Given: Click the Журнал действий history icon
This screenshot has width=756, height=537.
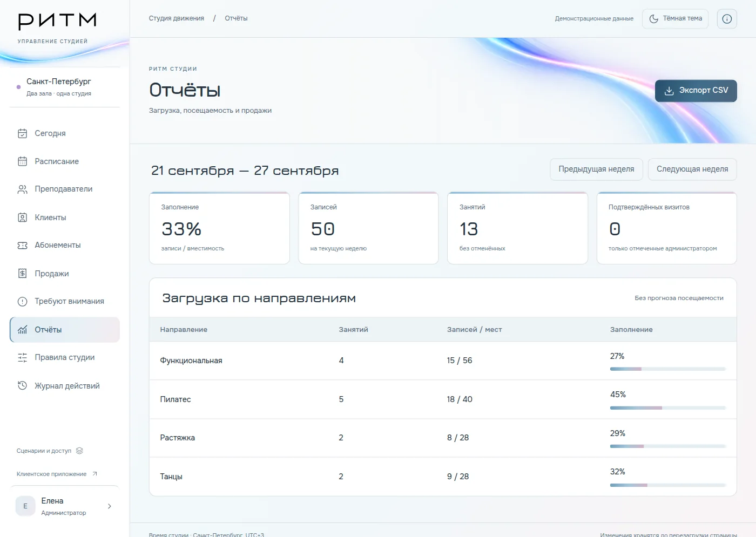Looking at the screenshot, I should point(22,386).
